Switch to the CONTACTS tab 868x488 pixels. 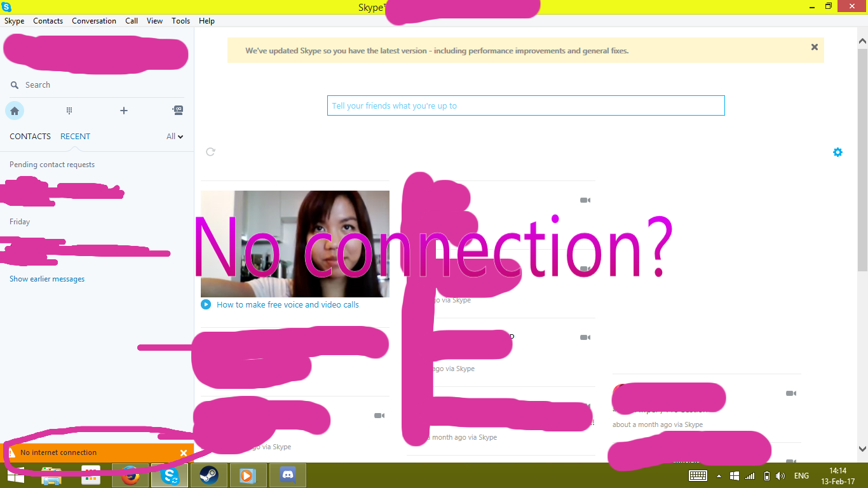30,136
